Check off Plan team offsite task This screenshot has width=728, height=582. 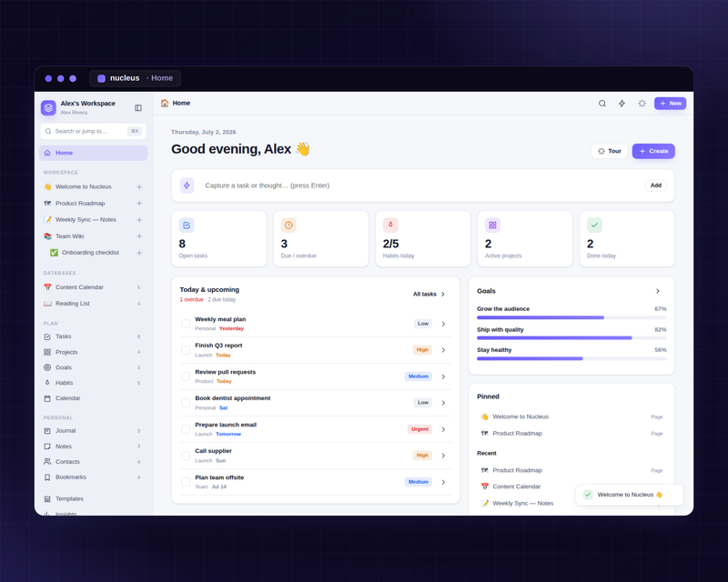coord(186,482)
